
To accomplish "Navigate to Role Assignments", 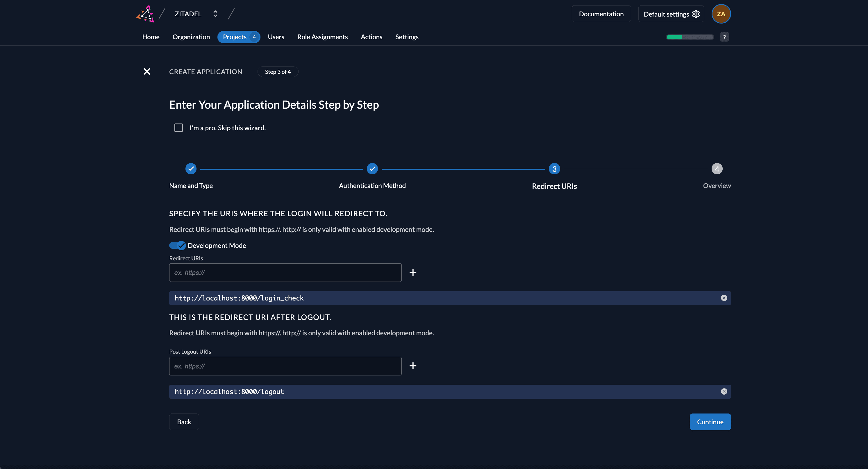I will pyautogui.click(x=322, y=37).
